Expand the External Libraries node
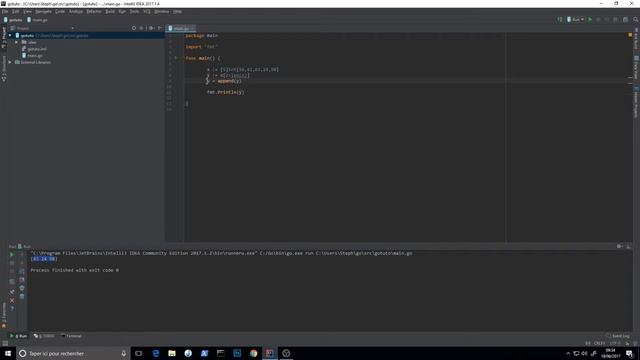640x360 pixels. tap(10, 62)
